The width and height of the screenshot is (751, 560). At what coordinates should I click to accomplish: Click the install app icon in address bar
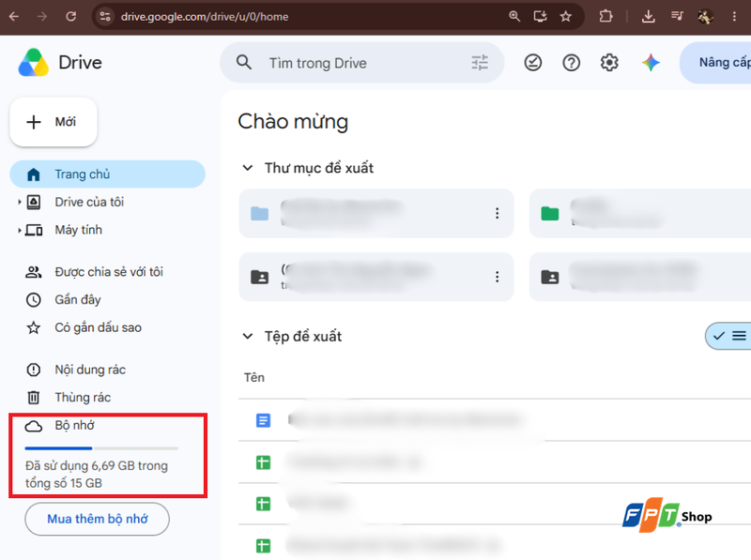541,17
